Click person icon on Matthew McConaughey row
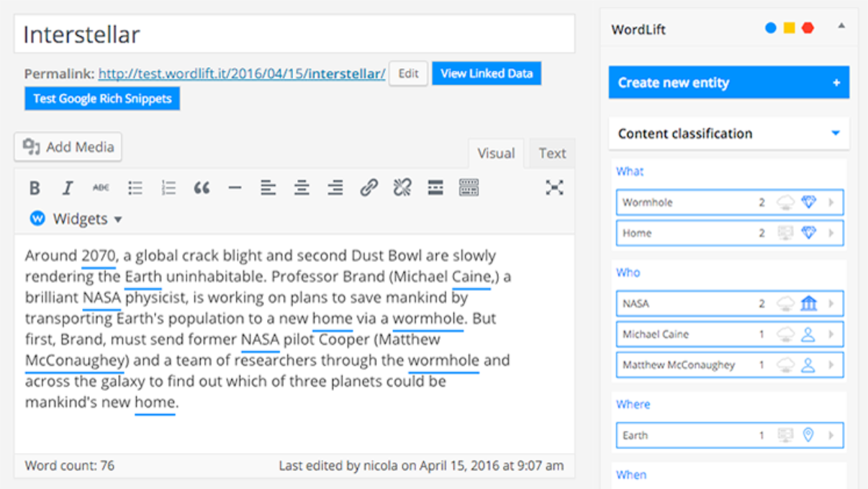 (808, 365)
